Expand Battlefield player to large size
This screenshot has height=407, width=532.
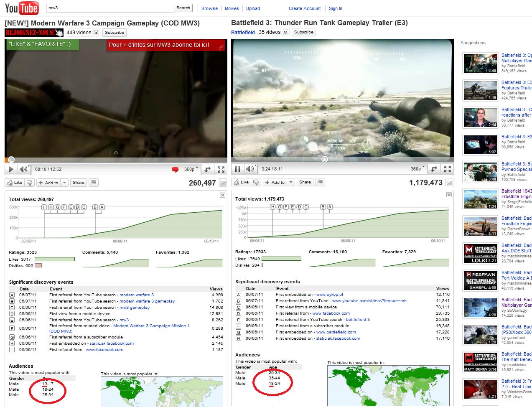click(x=434, y=169)
